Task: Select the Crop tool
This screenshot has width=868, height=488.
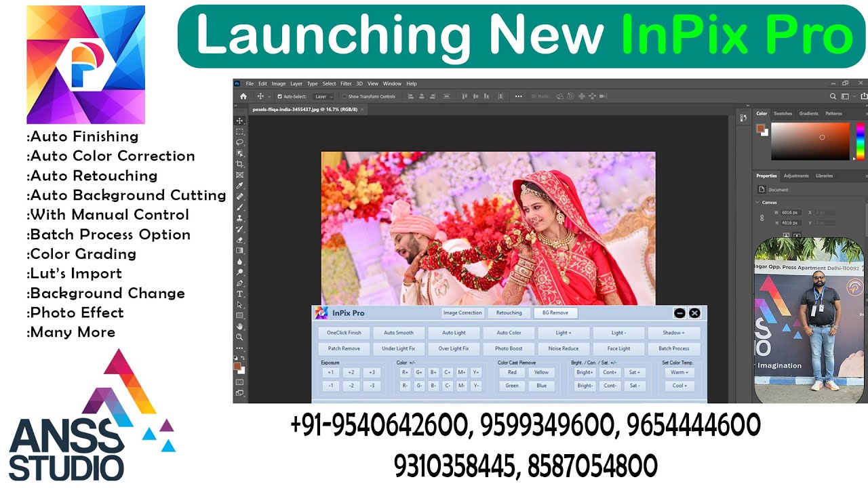Action: coord(240,164)
